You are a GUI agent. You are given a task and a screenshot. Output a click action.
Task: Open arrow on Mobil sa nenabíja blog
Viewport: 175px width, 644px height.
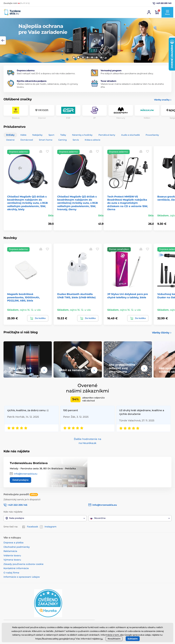coord(94,370)
